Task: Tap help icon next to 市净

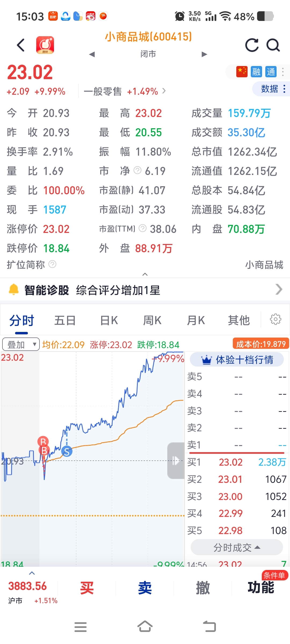Action: click(137, 170)
